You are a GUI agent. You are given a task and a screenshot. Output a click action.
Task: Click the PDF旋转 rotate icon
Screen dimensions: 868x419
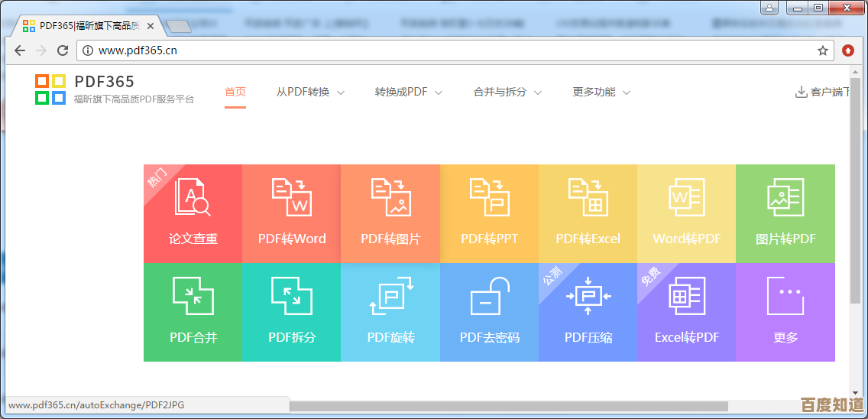pyautogui.click(x=390, y=296)
